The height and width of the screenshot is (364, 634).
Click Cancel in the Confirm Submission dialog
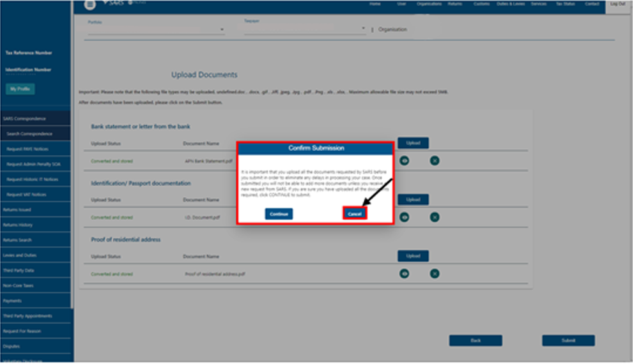355,214
